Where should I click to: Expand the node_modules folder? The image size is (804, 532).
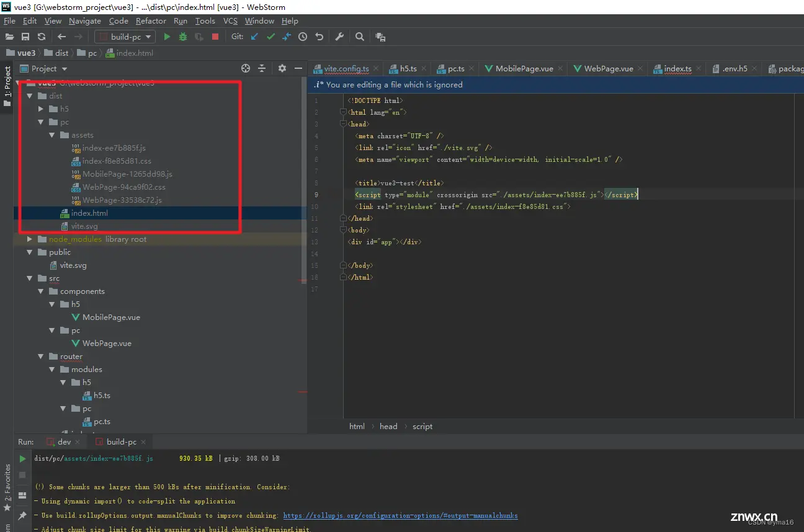coord(29,239)
